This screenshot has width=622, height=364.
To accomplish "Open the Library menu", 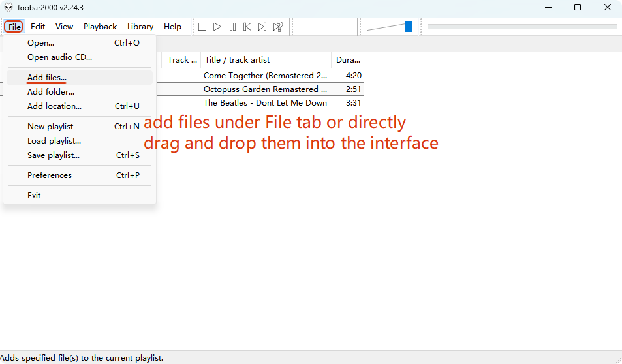I will [140, 27].
